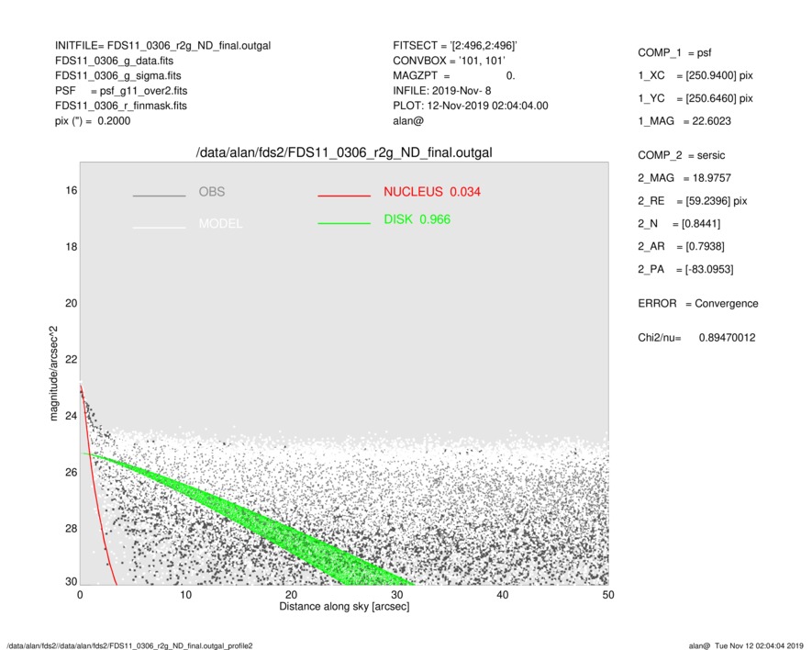The image size is (812, 650).
Task: Click the green DISK legend line
Action: click(x=344, y=223)
